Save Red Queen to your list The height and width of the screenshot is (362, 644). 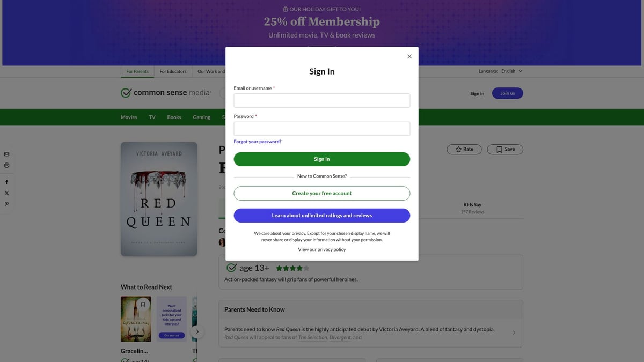pos(504,149)
